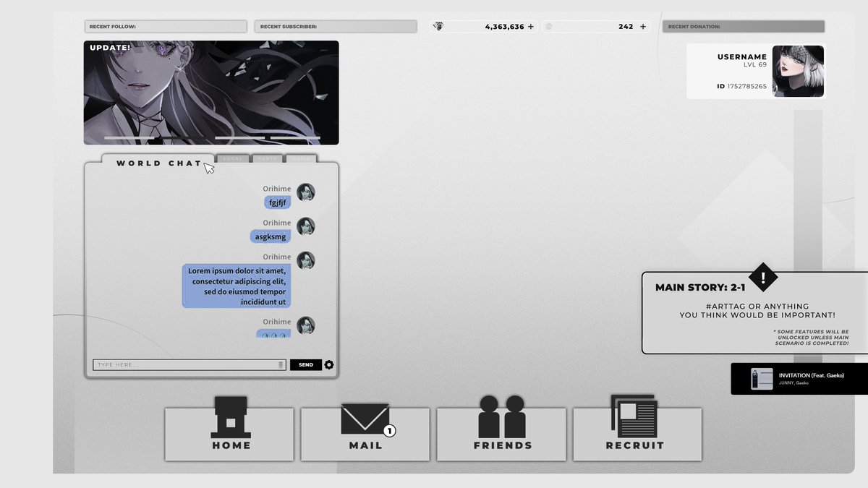The width and height of the screenshot is (868, 488).
Task: Click the player ID 1752785265
Action: coord(747,86)
